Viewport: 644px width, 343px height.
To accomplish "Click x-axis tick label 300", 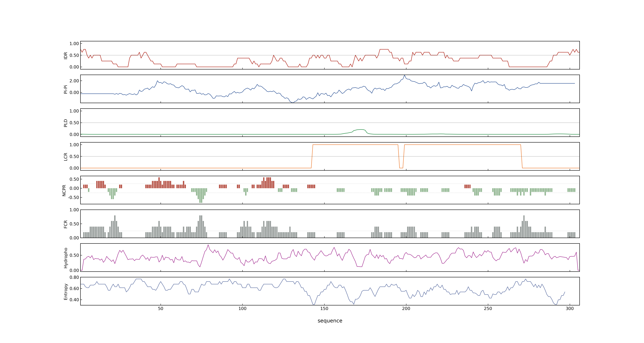I will point(570,309).
